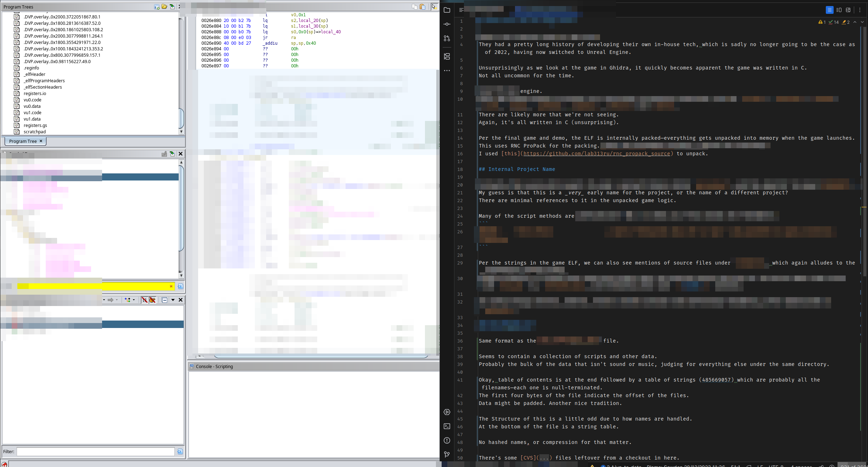The image size is (868, 467).
Task: Click the close X on the symbol tree panel
Action: (x=180, y=154)
